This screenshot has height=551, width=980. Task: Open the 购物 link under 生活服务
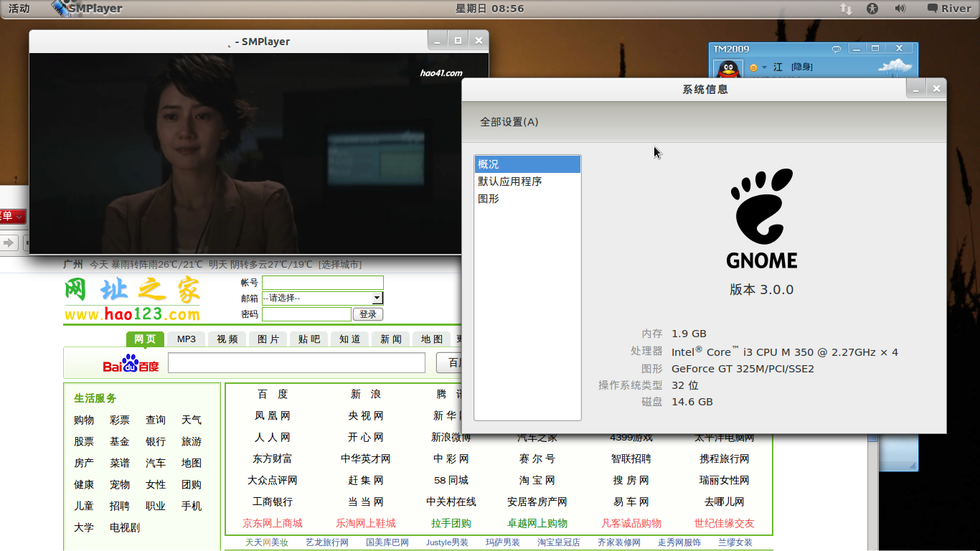click(84, 420)
